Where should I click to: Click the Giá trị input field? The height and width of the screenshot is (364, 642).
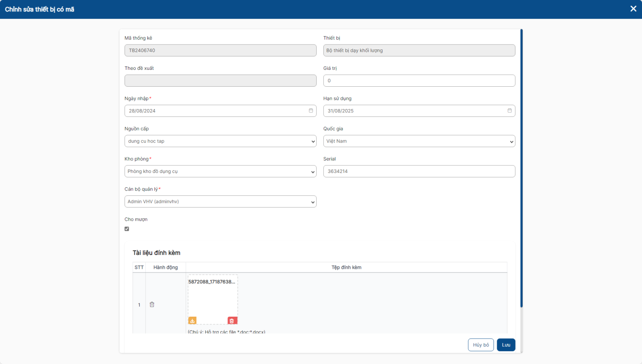pyautogui.click(x=419, y=81)
